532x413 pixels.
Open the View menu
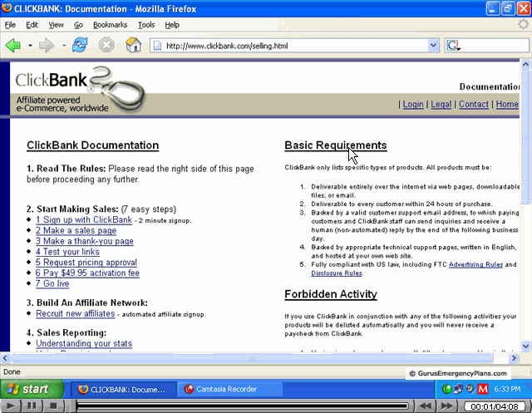(x=56, y=25)
